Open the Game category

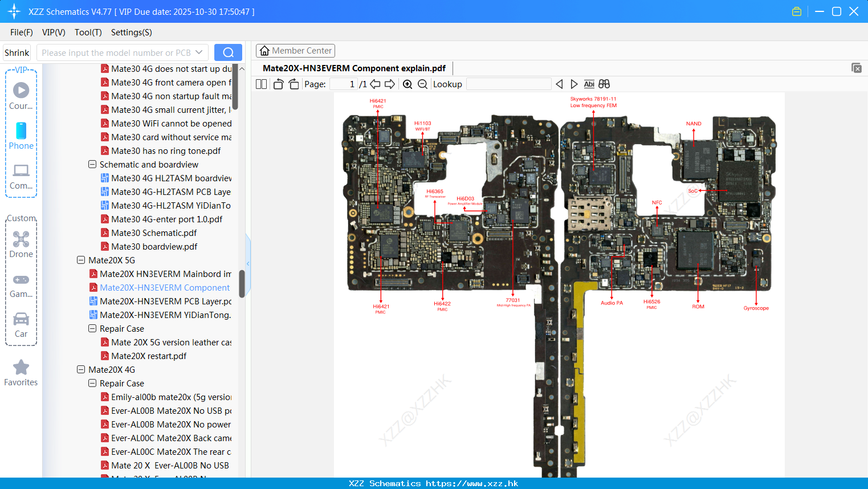click(x=21, y=286)
